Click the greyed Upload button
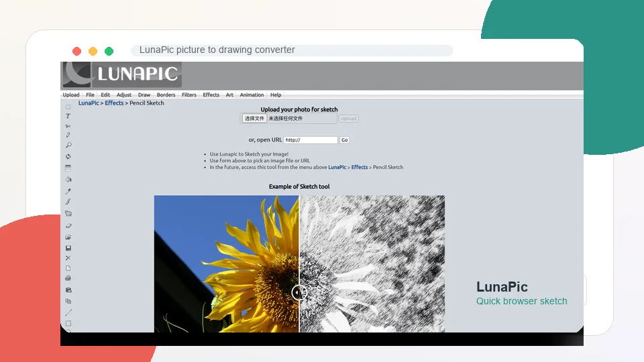 (x=349, y=119)
